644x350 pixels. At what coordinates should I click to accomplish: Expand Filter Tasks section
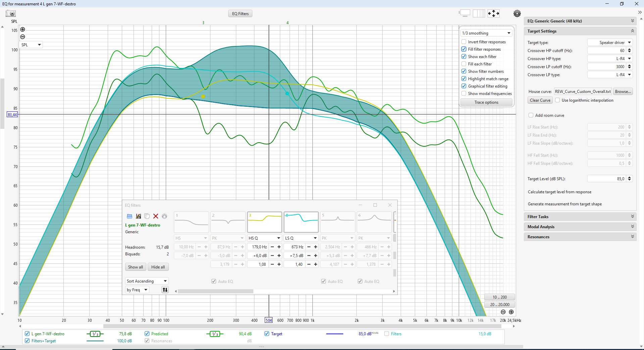coord(580,216)
